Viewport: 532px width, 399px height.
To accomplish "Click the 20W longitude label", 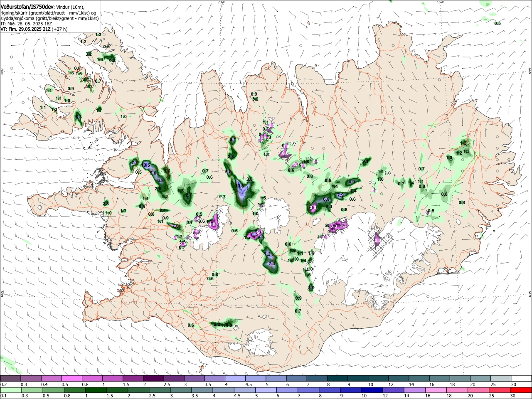I will coord(221,2).
